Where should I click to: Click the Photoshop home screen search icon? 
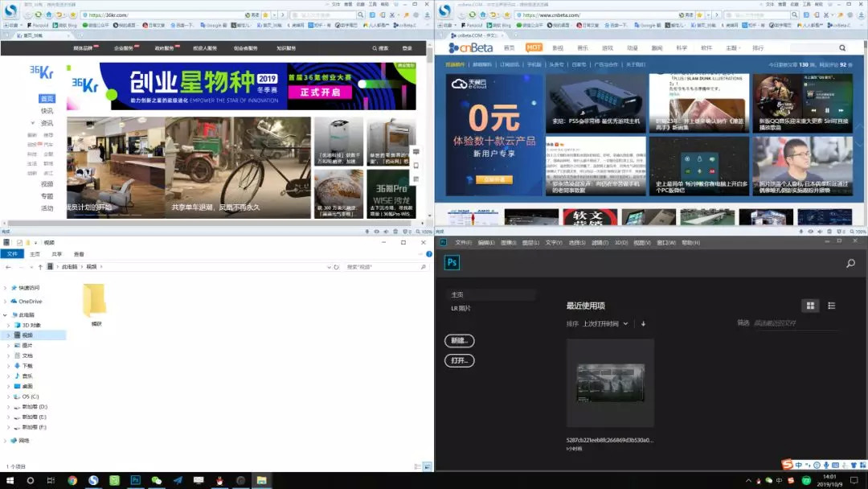point(850,263)
